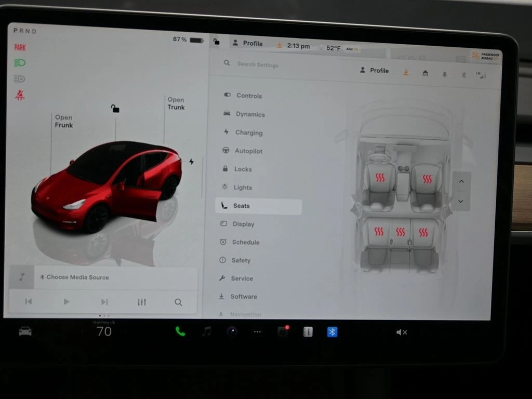Open the Profile dropdown in settings header
The image size is (532, 399).
coord(374,71)
